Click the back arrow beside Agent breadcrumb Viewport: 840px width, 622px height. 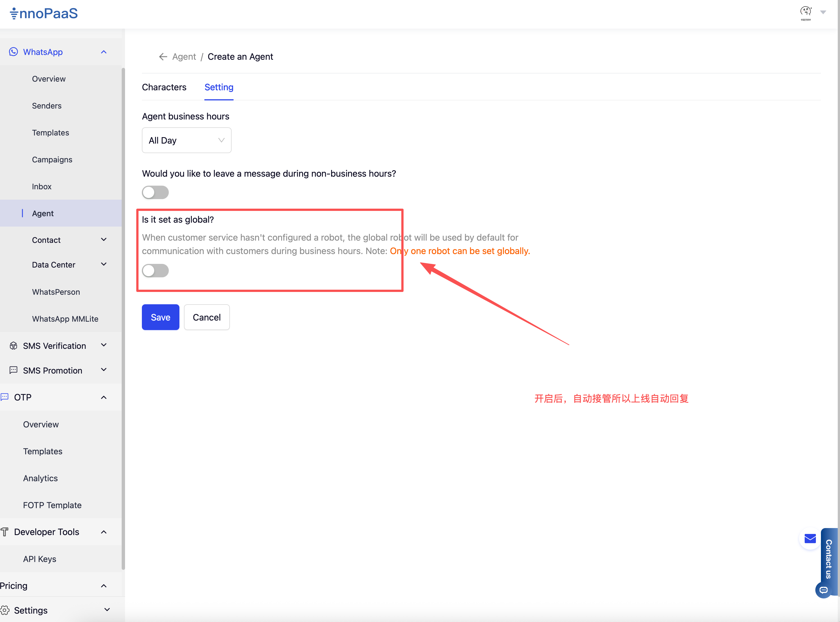163,56
